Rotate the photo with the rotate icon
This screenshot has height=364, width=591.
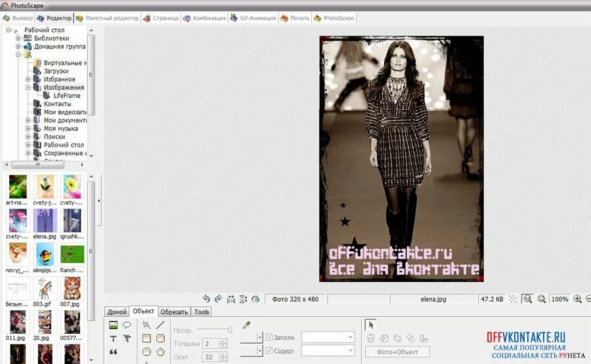coord(255,299)
